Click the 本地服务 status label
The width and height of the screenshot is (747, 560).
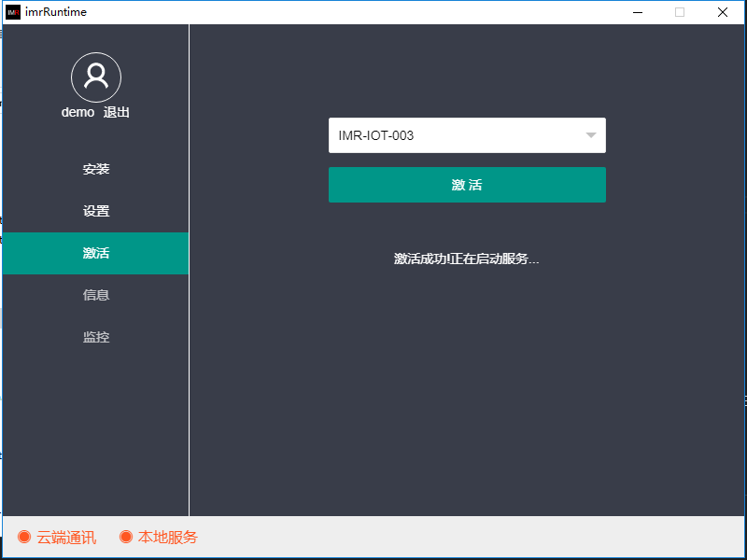[168, 538]
